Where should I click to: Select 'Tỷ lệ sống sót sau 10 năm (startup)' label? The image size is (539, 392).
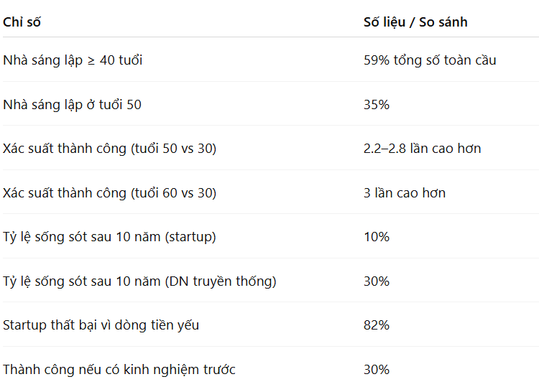tap(109, 237)
